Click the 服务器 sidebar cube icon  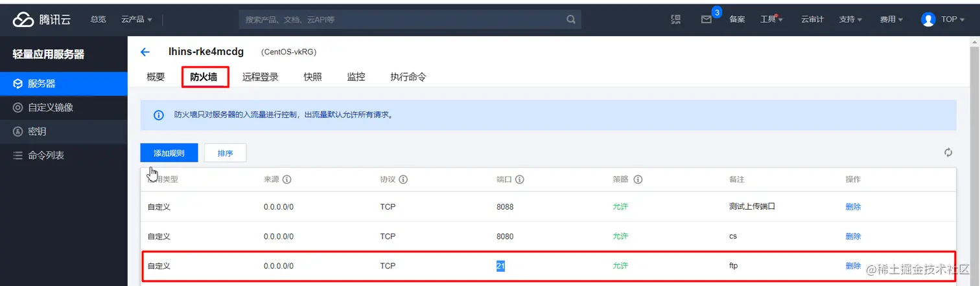coord(18,83)
